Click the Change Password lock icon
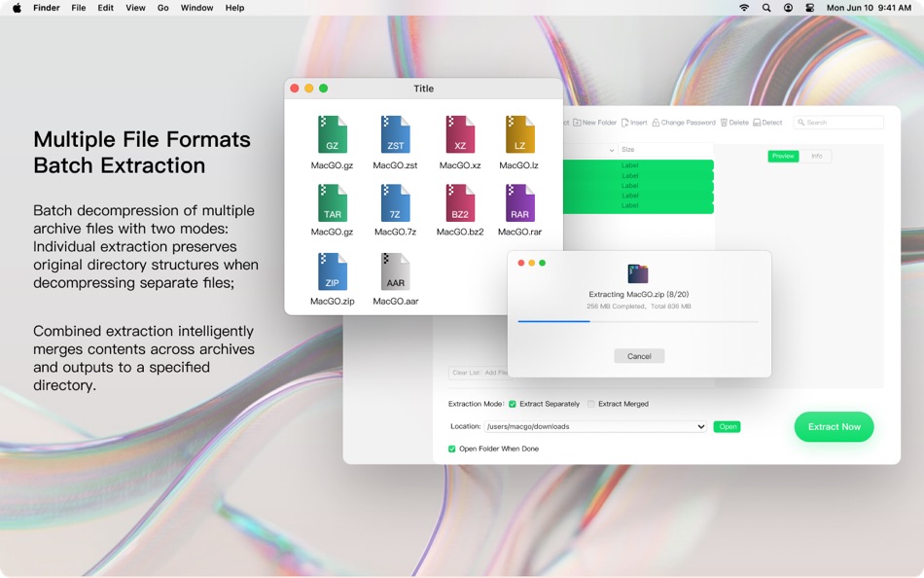Screen dimensions: 924x578 coord(656,123)
